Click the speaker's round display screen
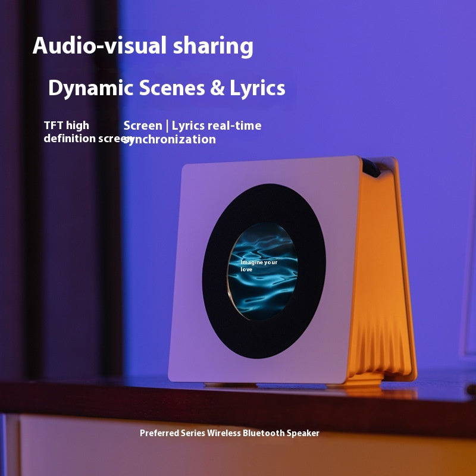The height and width of the screenshot is (476, 476). [x=262, y=271]
